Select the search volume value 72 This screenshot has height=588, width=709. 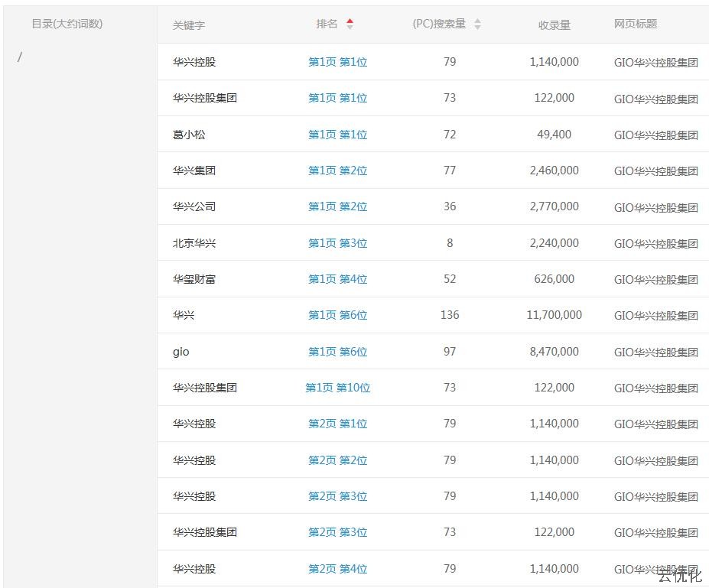[x=450, y=135]
